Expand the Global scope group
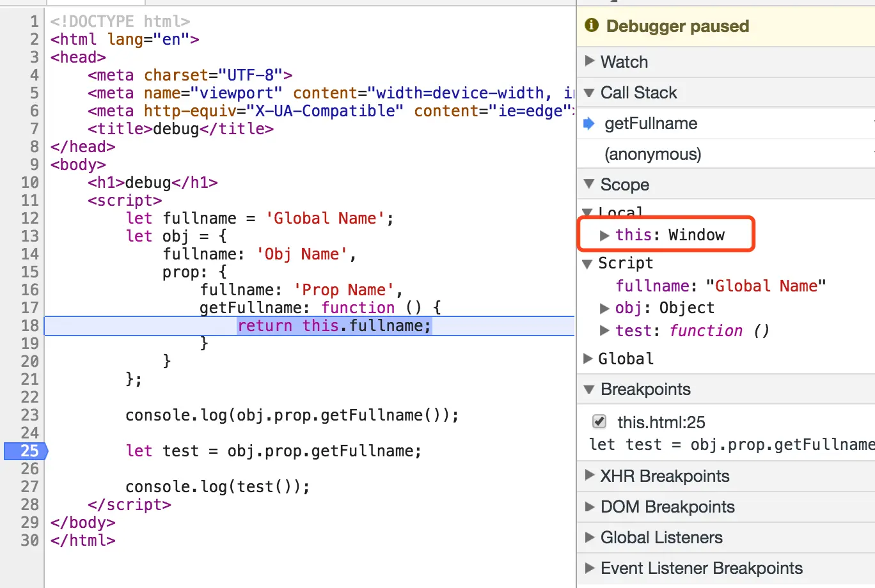The image size is (875, 588). point(588,359)
